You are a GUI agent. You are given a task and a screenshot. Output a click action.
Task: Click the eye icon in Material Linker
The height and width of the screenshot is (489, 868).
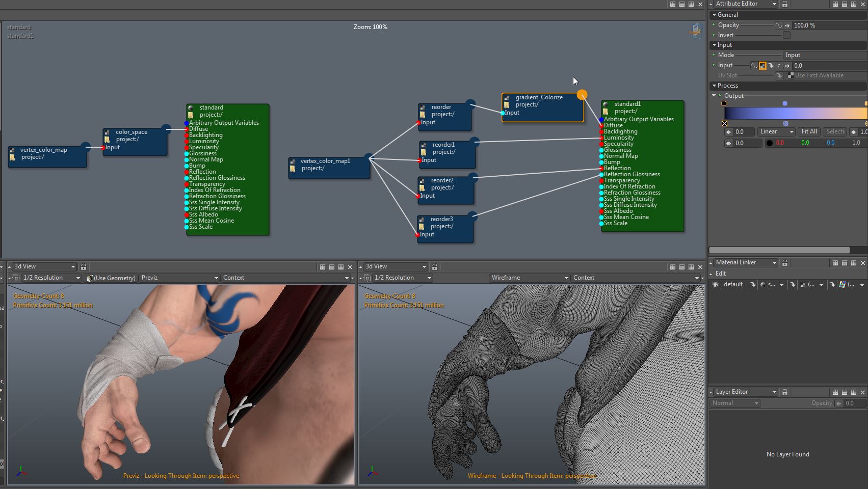716,285
